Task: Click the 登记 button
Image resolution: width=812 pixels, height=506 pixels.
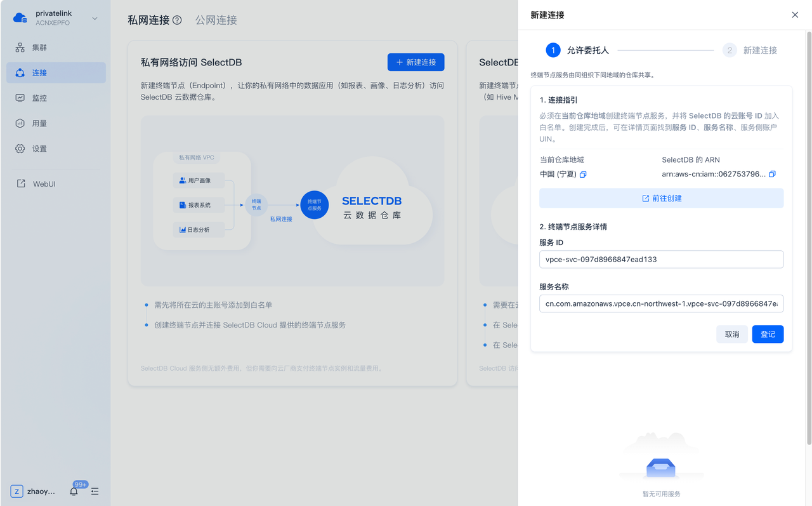Action: pos(768,334)
